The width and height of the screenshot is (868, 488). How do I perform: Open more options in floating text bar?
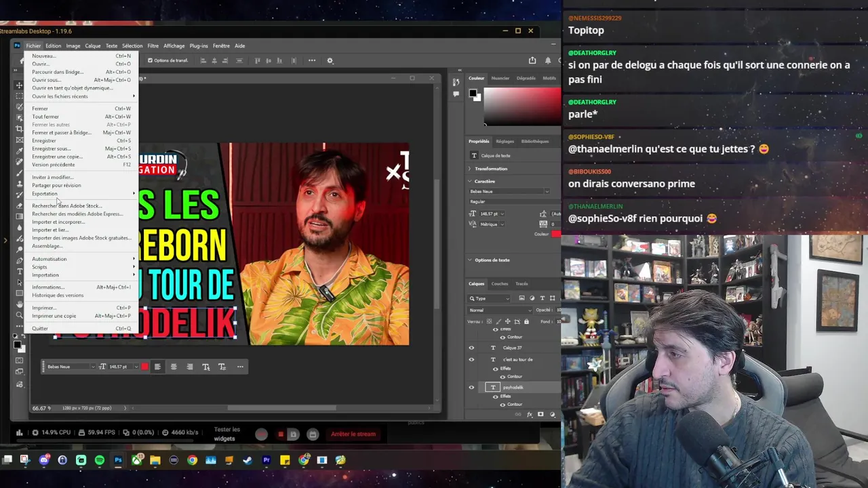coord(240,367)
